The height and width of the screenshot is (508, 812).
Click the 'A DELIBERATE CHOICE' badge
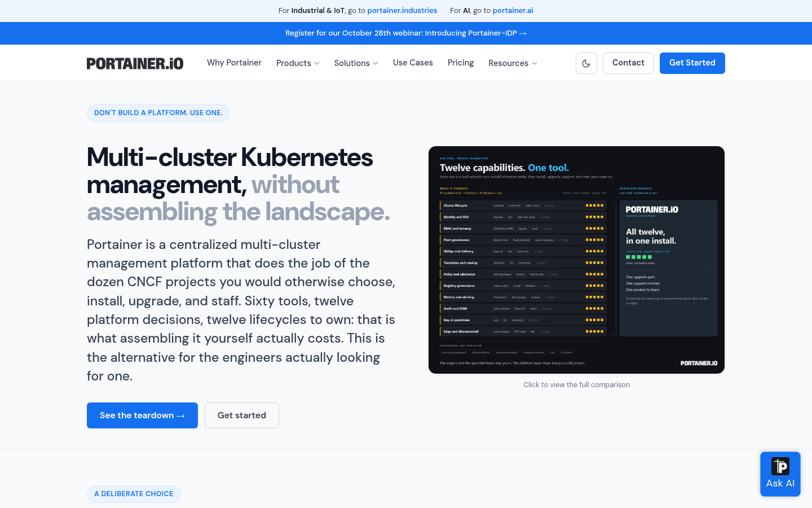(x=134, y=494)
